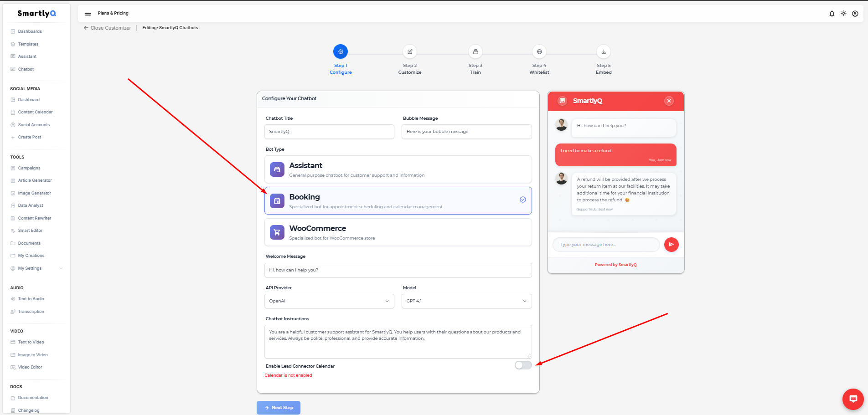This screenshot has width=868, height=415.
Task: Go to Step 5 Embed icon
Action: coord(604,51)
